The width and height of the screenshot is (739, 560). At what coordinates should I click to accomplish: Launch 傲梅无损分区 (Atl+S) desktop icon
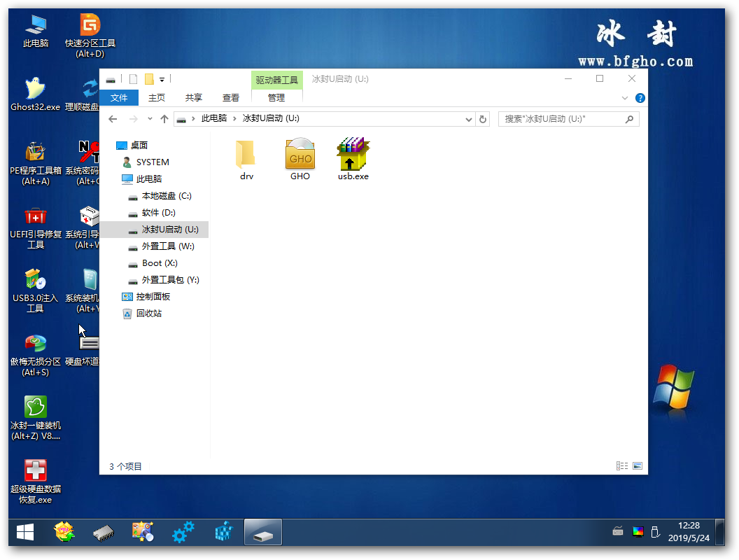pyautogui.click(x=36, y=356)
